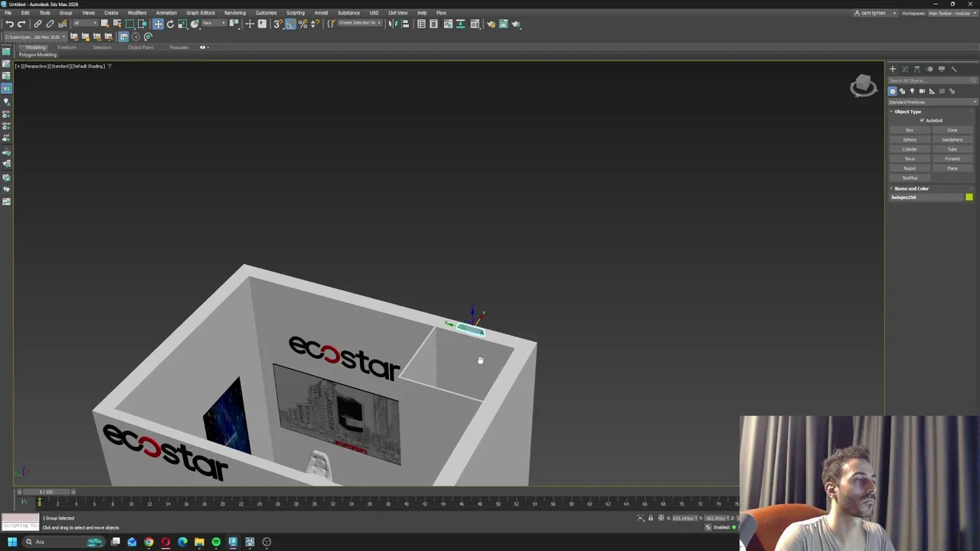
Task: Open the Motion panel tab
Action: tap(929, 69)
